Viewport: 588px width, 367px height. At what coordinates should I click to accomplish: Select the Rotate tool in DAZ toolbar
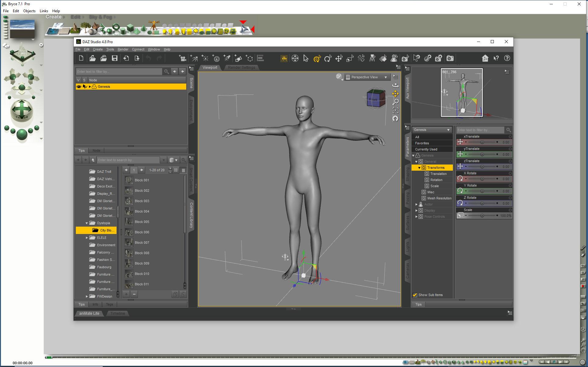(328, 58)
